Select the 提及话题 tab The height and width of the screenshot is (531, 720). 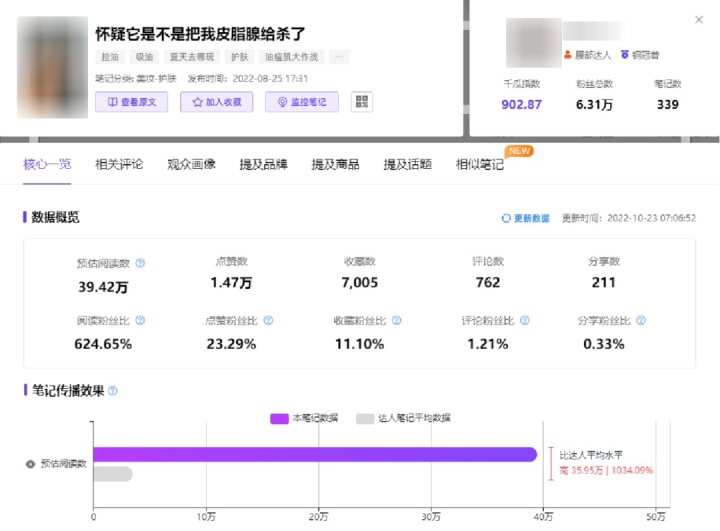(x=408, y=164)
